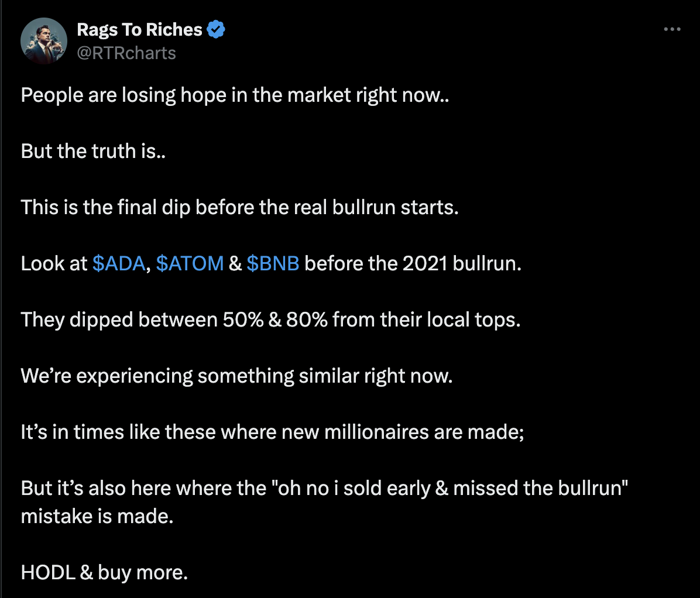This screenshot has width=700, height=598.
Task: Select the tweet text about losing hope
Action: pyautogui.click(x=234, y=94)
